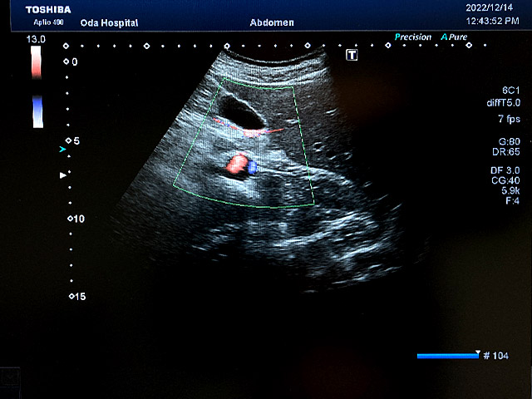Click the green color Doppler ROI box border

(244, 143)
